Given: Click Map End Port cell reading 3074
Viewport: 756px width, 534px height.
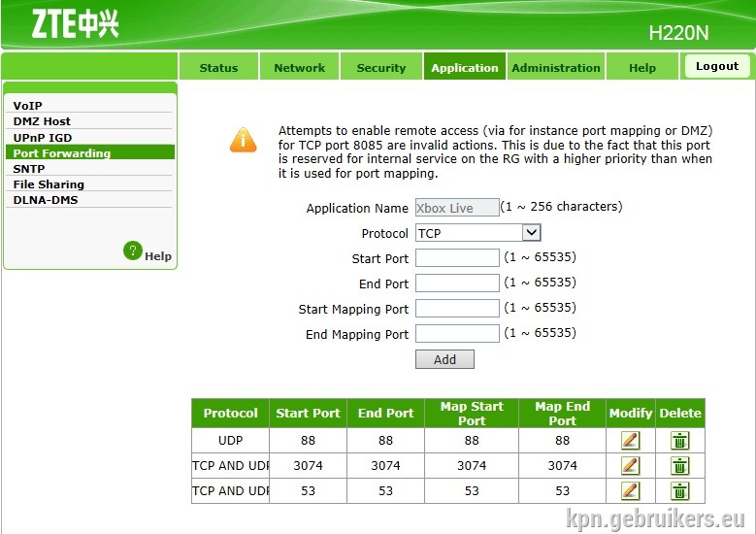Looking at the screenshot, I should [562, 466].
